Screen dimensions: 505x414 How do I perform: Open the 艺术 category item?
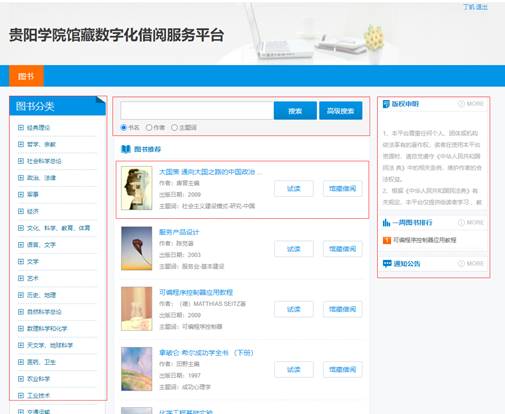[33, 278]
